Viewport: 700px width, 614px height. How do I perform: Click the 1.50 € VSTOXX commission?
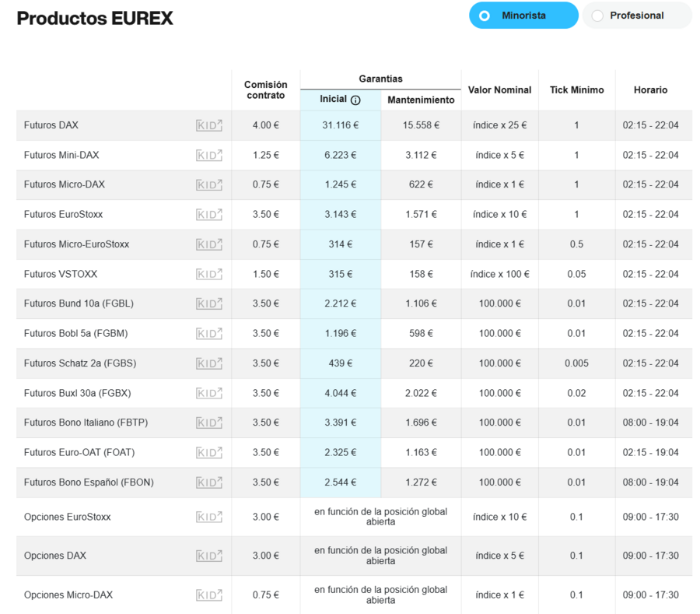click(266, 274)
